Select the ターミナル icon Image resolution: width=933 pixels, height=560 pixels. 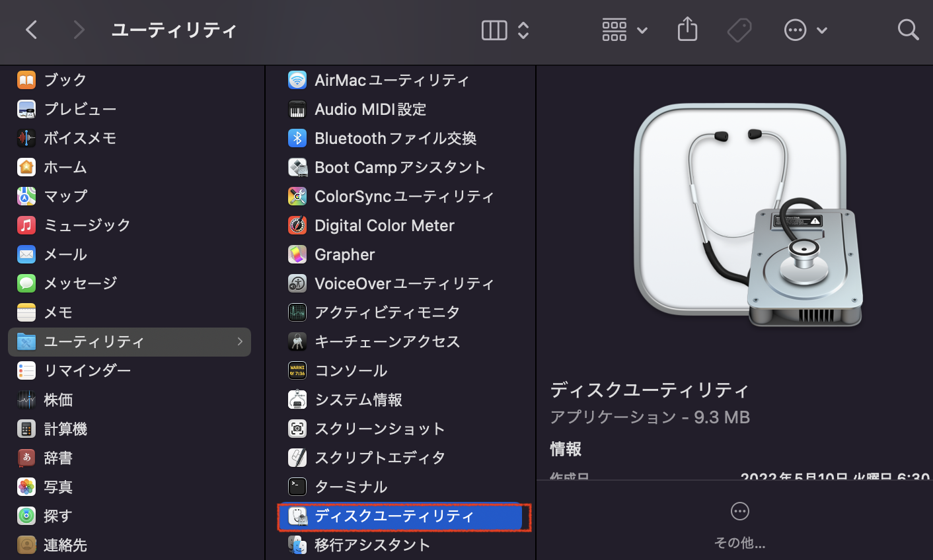pyautogui.click(x=297, y=487)
